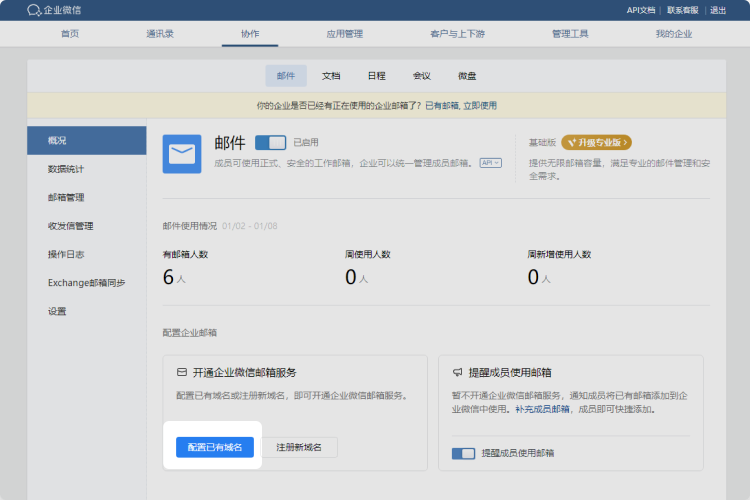Switch to the 微盘 sub-tab
750x500 pixels.
click(x=467, y=76)
